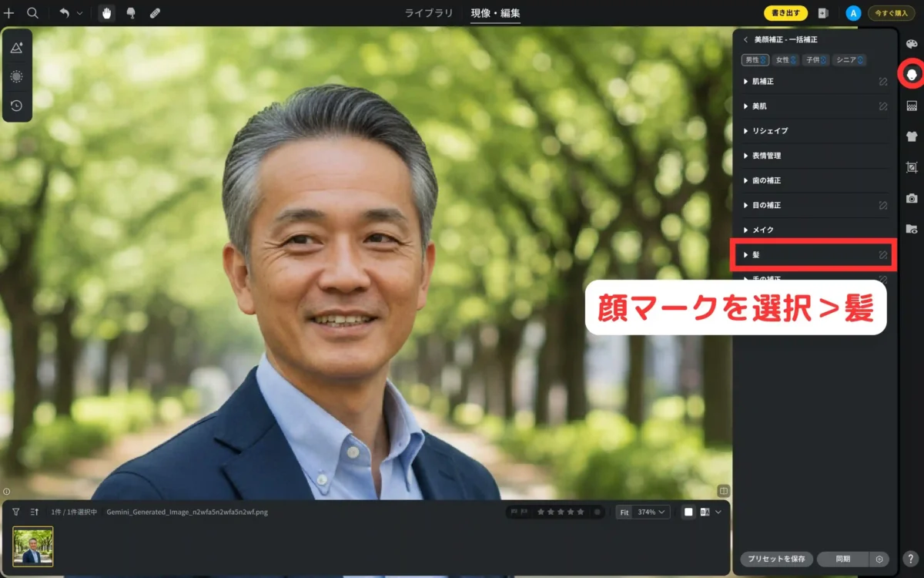Open the clothing T-shirt panel icon
This screenshot has width=924, height=578.
(912, 136)
